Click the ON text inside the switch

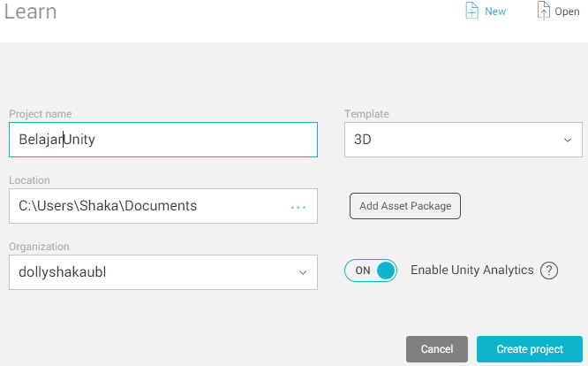(x=363, y=271)
